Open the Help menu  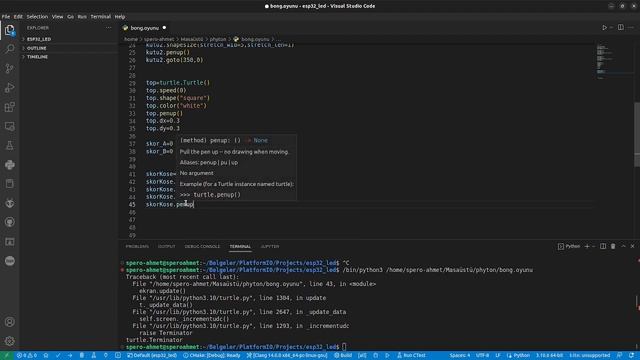coord(120,17)
